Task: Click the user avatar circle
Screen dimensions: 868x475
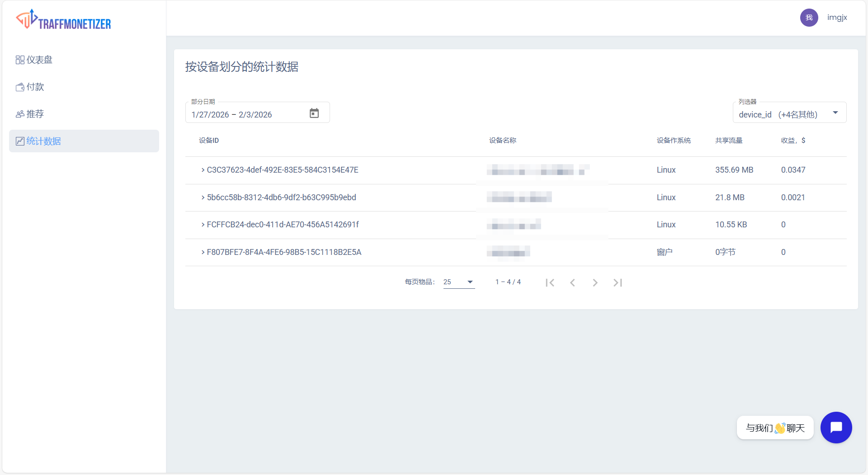Action: coord(809,18)
